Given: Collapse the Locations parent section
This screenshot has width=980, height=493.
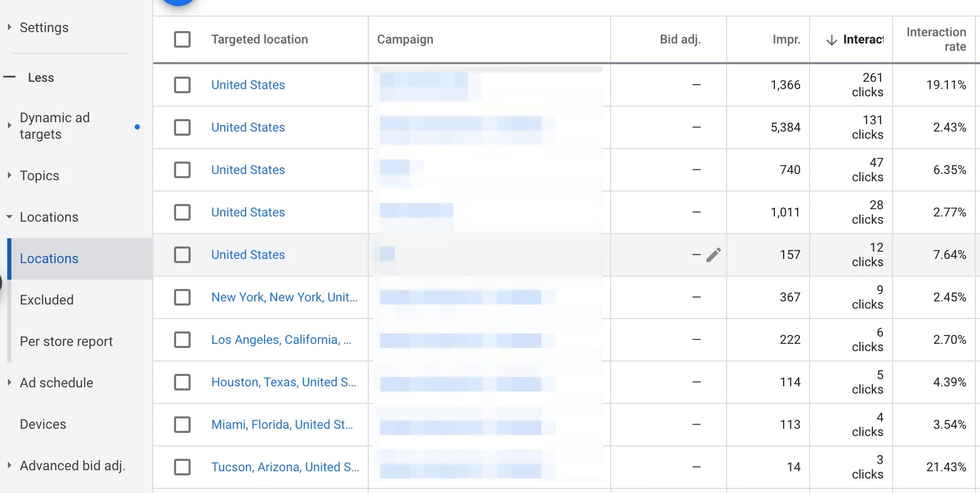Looking at the screenshot, I should pyautogui.click(x=9, y=217).
